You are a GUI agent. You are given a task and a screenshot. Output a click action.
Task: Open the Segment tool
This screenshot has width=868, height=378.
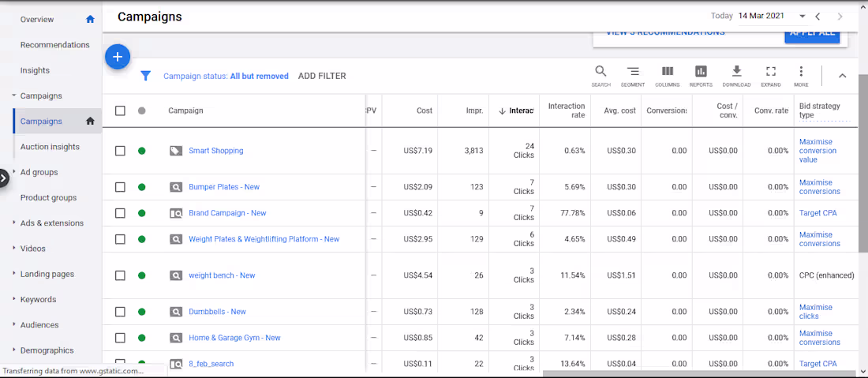(632, 75)
